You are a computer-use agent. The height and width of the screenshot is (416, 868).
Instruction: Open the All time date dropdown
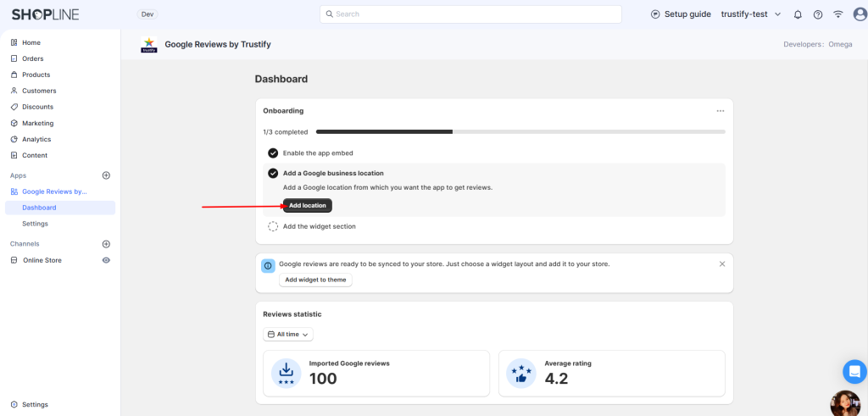pyautogui.click(x=288, y=334)
